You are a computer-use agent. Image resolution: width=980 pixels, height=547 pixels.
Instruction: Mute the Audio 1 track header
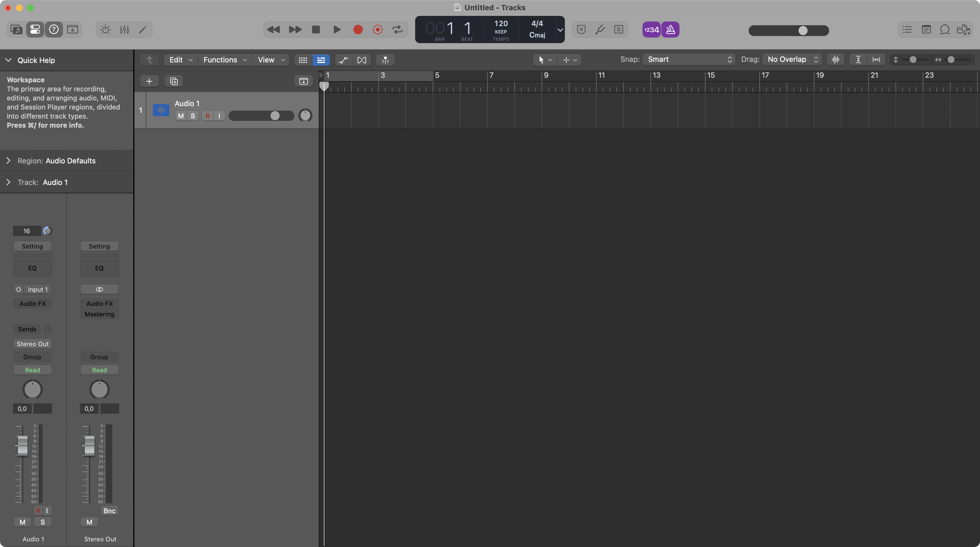tap(181, 116)
